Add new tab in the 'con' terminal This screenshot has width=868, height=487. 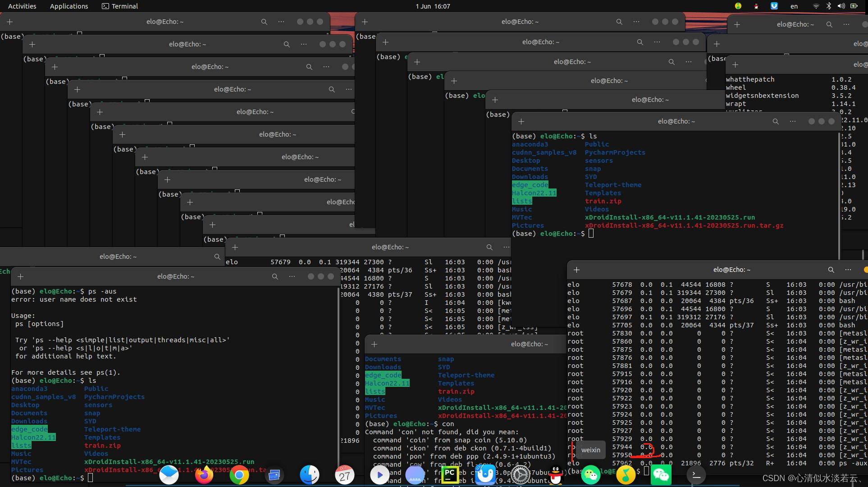[x=374, y=344]
